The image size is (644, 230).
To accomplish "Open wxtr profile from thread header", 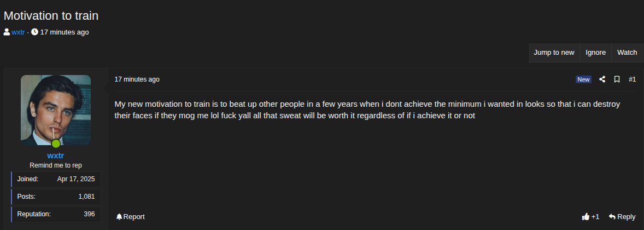I will [x=18, y=32].
